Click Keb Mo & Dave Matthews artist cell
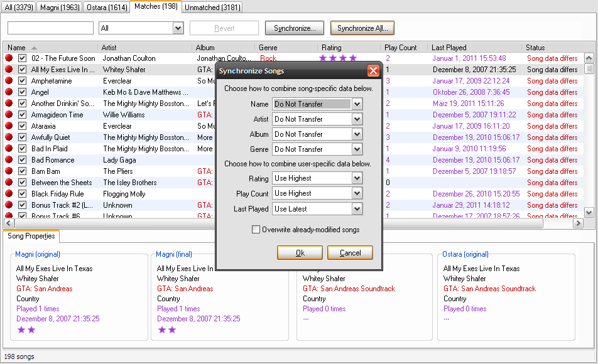 (x=146, y=92)
